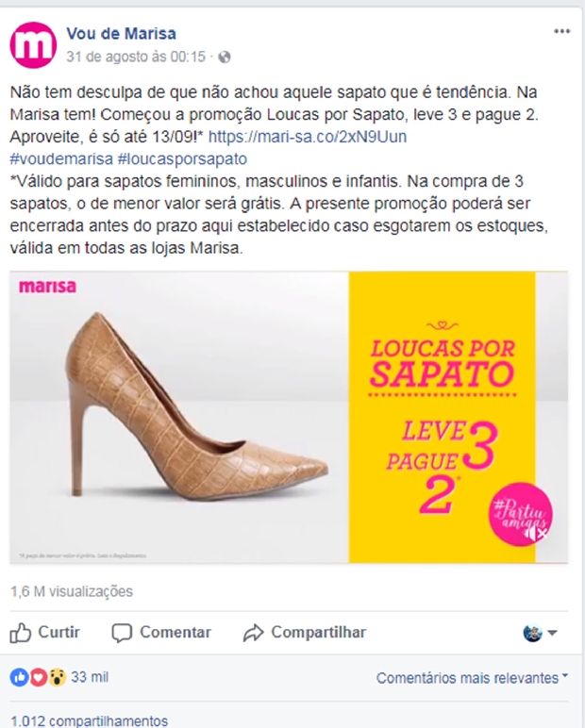Click the speech bubble Comentar icon
The width and height of the screenshot is (585, 728).
[x=122, y=633]
